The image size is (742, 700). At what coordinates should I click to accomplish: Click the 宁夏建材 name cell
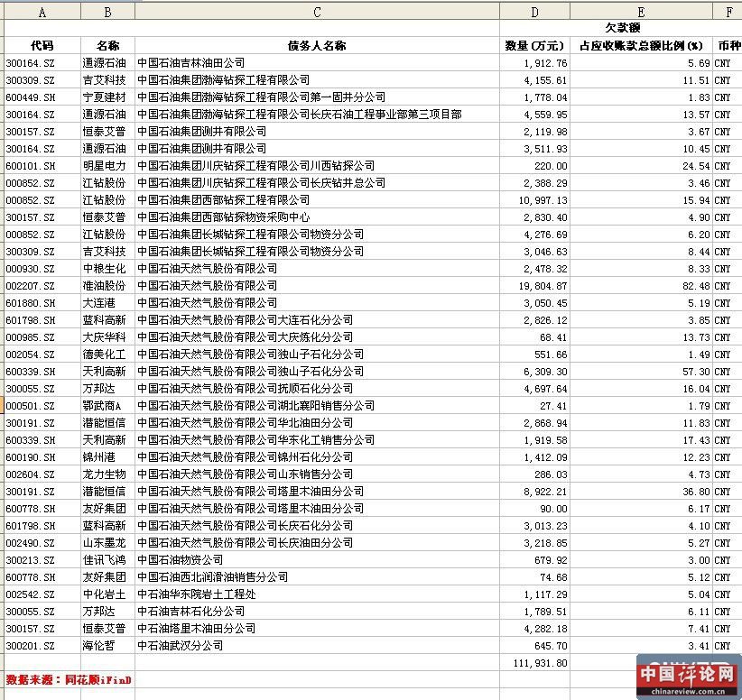108,97
